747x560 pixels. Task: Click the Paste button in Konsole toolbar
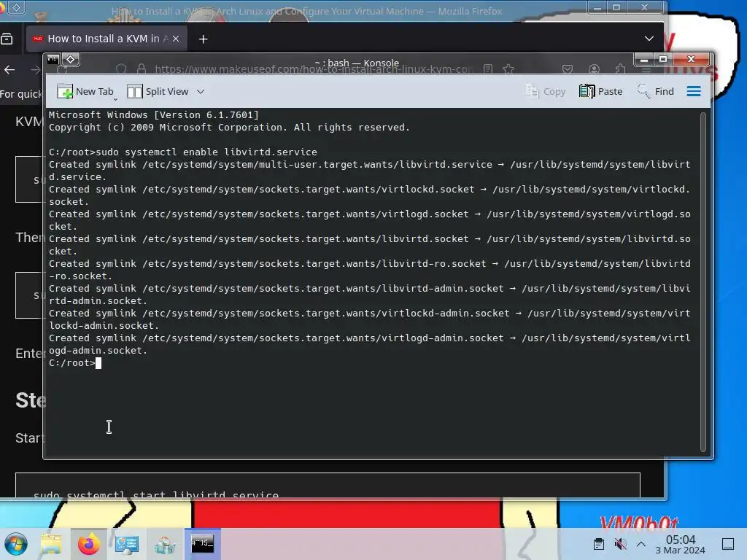tap(601, 91)
